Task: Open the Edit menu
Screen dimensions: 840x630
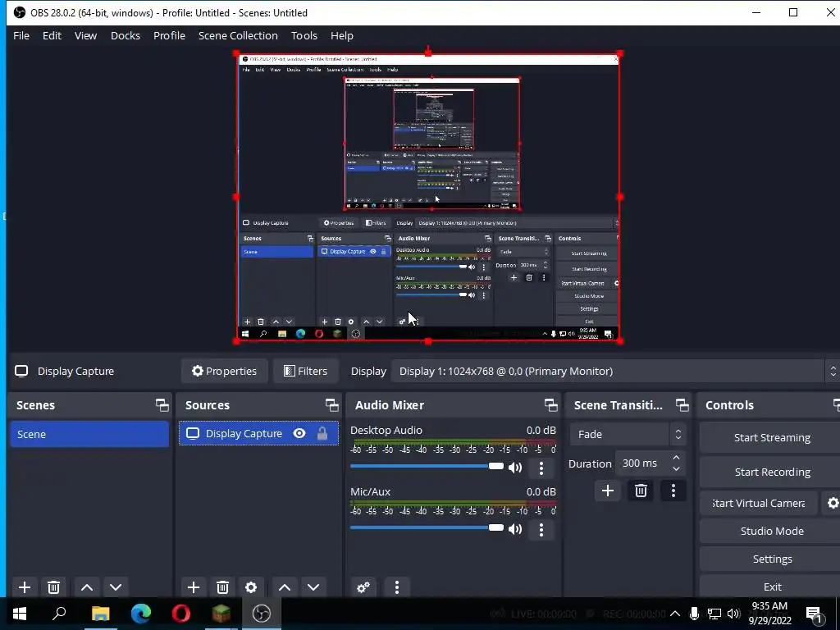Action: 52,36
